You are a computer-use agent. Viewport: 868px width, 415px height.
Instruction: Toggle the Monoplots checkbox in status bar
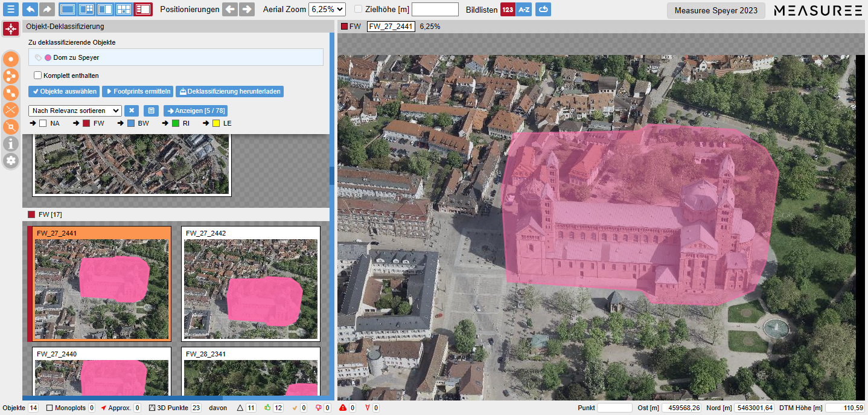tap(49, 408)
